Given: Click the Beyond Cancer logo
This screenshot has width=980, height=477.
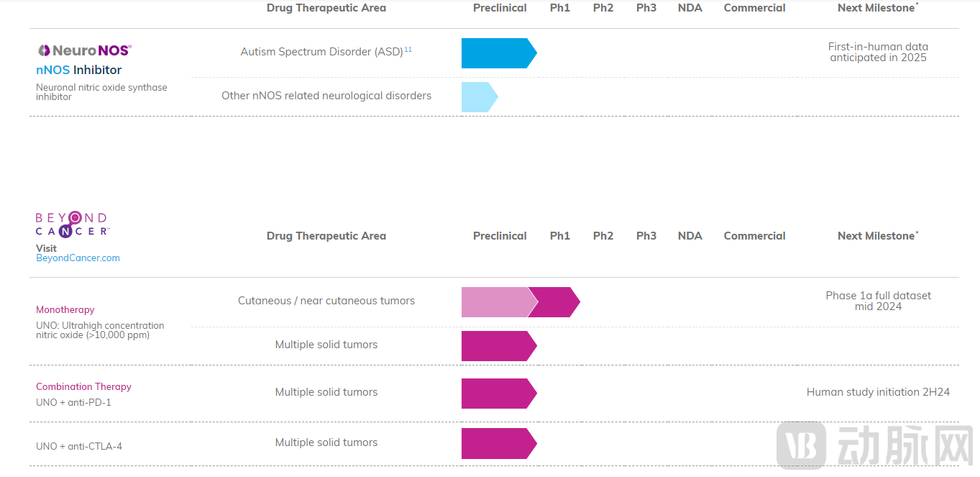Looking at the screenshot, I should pos(72,224).
